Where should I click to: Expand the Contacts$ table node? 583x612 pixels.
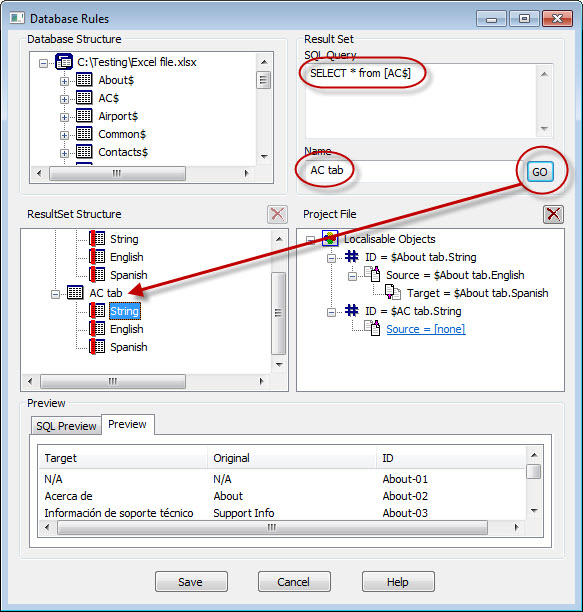coord(64,153)
